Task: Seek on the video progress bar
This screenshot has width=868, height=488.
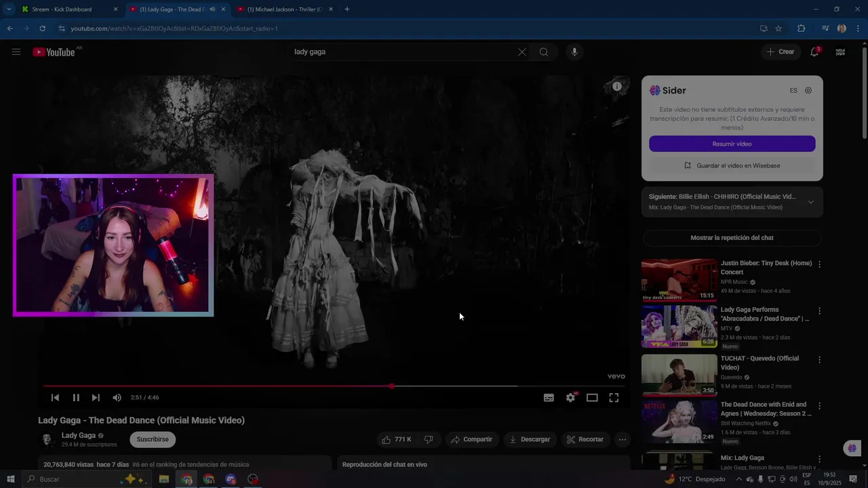Action: click(334, 386)
